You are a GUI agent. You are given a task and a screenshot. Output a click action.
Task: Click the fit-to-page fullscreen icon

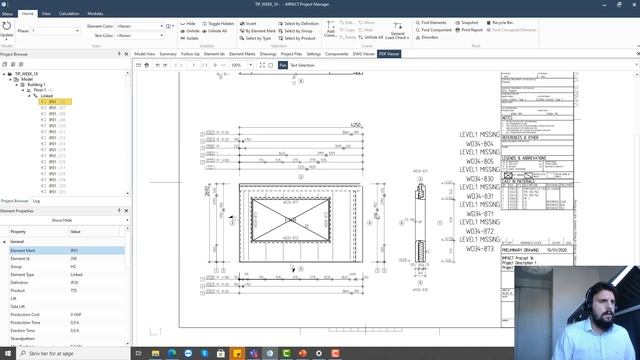[x=262, y=65]
